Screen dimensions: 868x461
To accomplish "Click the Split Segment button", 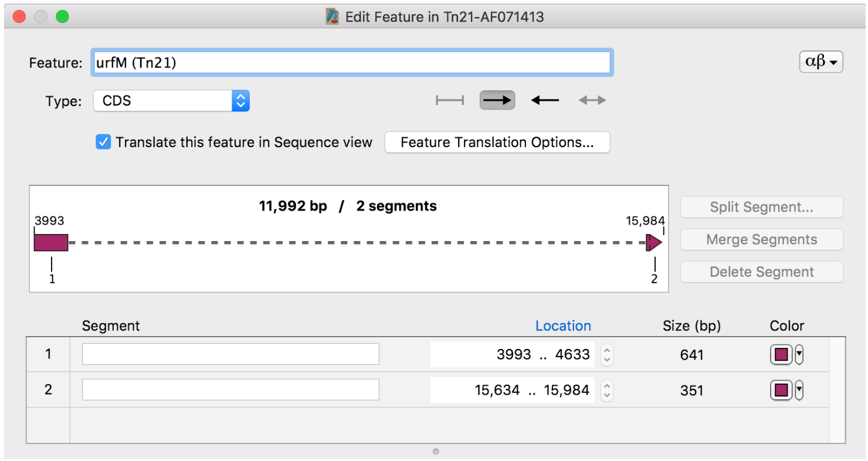I will 761,207.
